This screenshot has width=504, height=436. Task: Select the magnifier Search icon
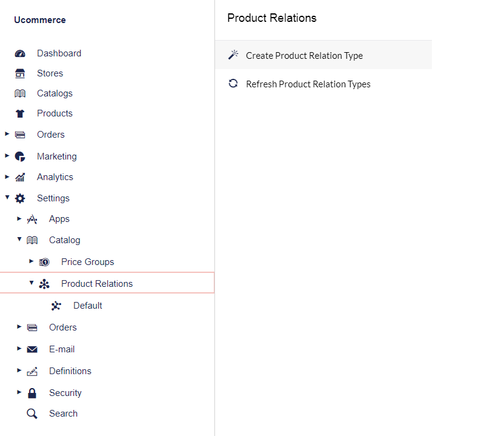32,414
